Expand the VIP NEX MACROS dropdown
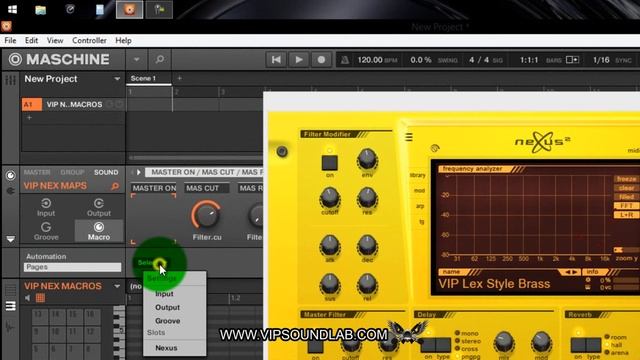640x360 pixels. [x=117, y=286]
